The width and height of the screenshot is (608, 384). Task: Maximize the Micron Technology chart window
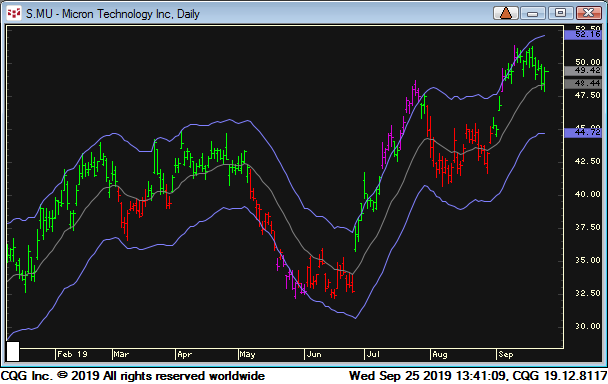[x=560, y=13]
